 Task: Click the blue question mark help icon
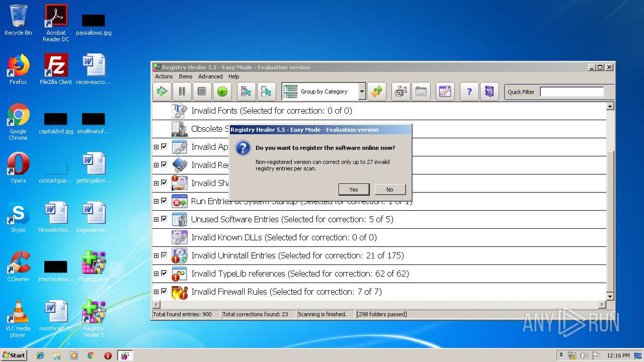click(x=469, y=92)
